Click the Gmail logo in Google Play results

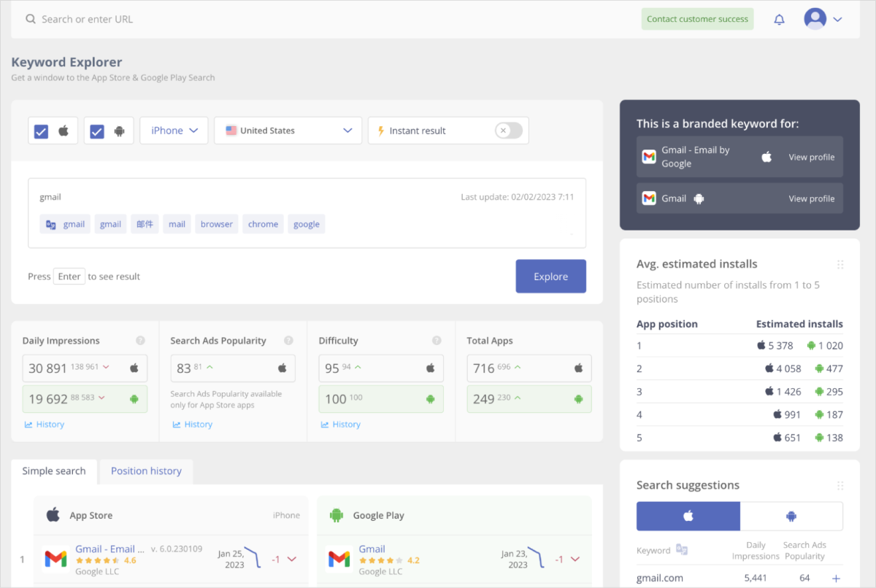pos(339,560)
